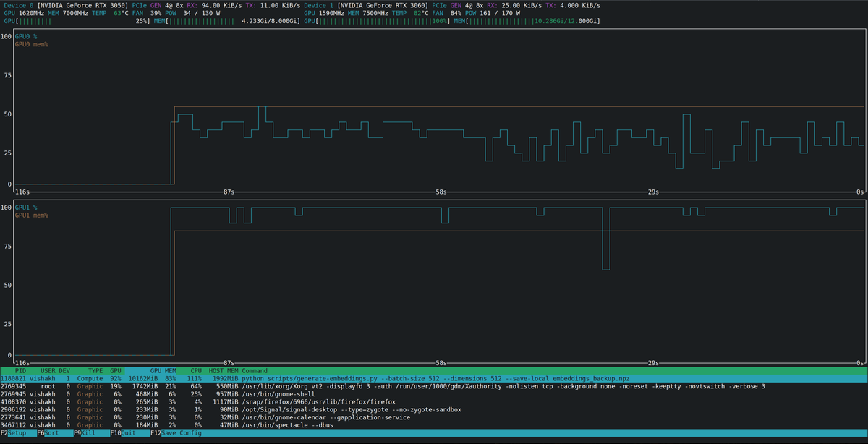868x444 pixels.
Task: Click the "Device 1 [NVIDIA GeForce RTX 3060]" label
Action: pyautogui.click(x=365, y=5)
